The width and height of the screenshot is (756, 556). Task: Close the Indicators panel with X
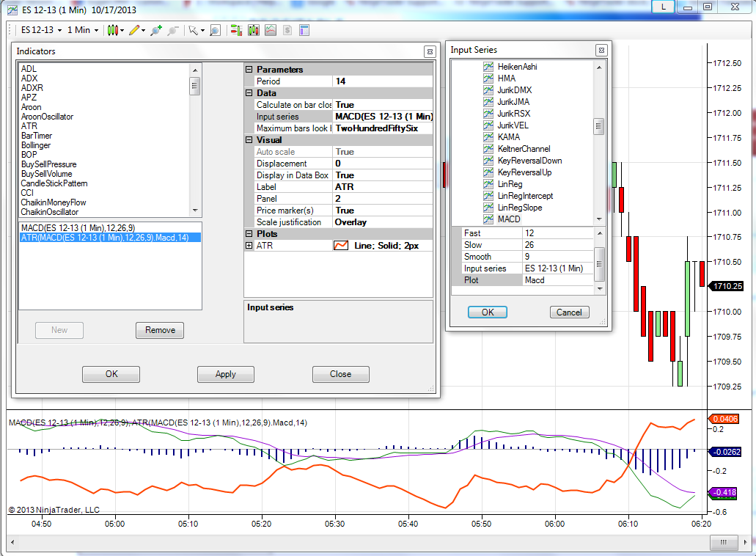click(x=430, y=51)
